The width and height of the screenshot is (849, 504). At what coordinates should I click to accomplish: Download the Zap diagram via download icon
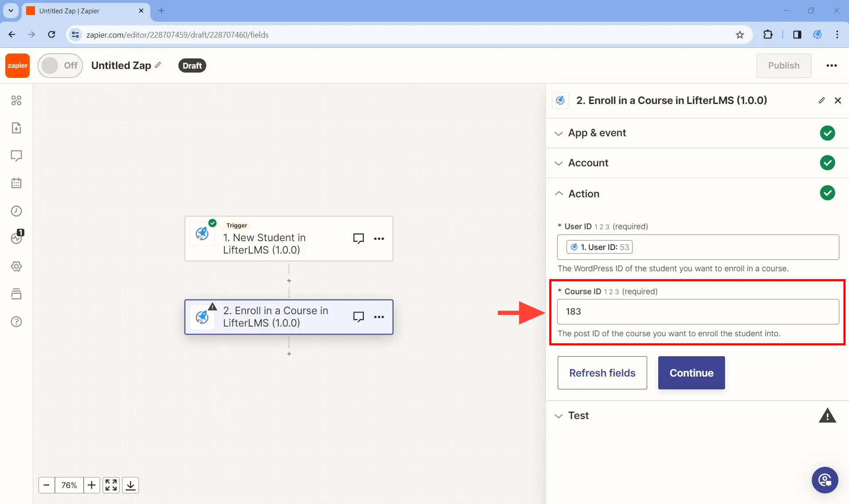pyautogui.click(x=130, y=485)
